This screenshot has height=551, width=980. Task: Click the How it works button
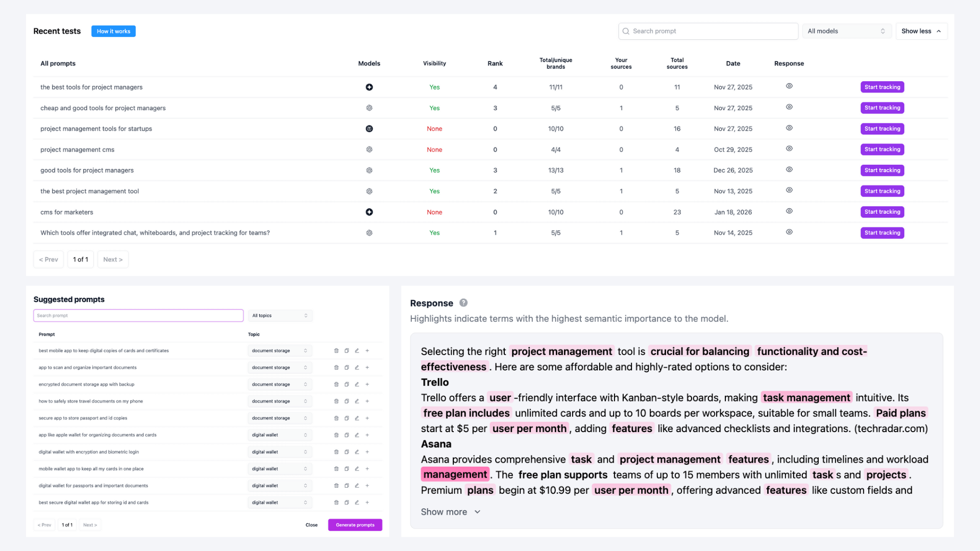click(113, 31)
